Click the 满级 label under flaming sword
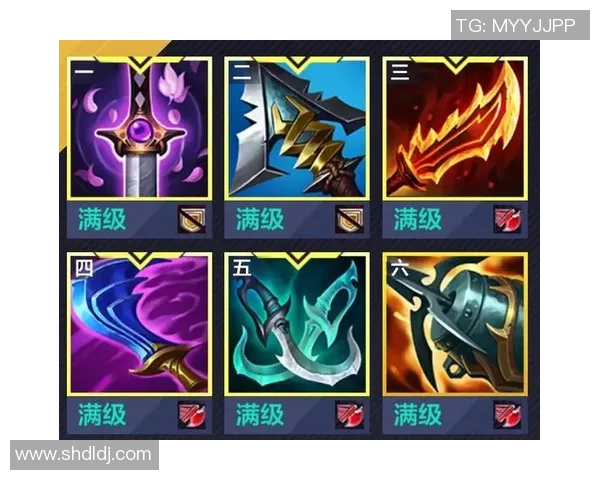600x480 pixels. (x=418, y=219)
